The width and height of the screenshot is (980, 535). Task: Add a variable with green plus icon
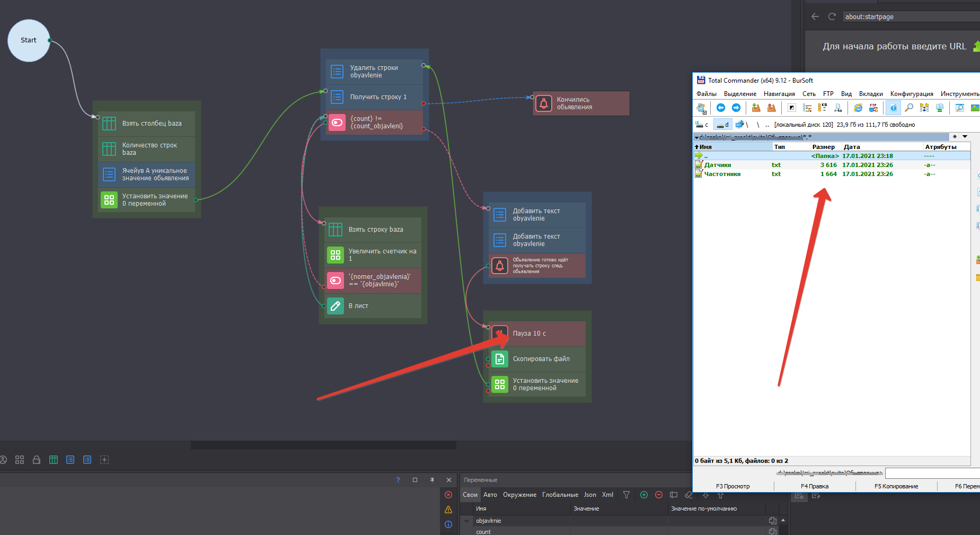pyautogui.click(x=644, y=495)
